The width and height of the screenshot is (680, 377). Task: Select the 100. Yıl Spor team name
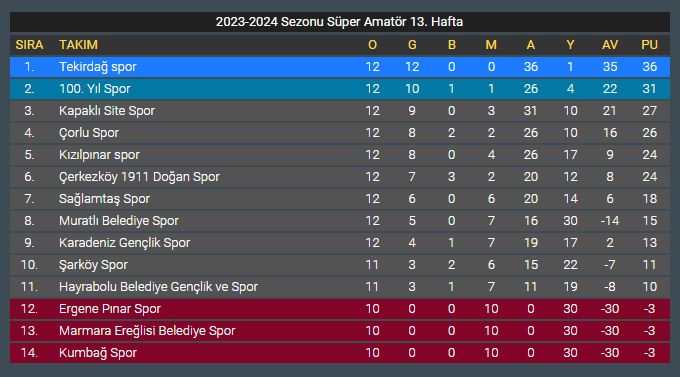pos(95,89)
